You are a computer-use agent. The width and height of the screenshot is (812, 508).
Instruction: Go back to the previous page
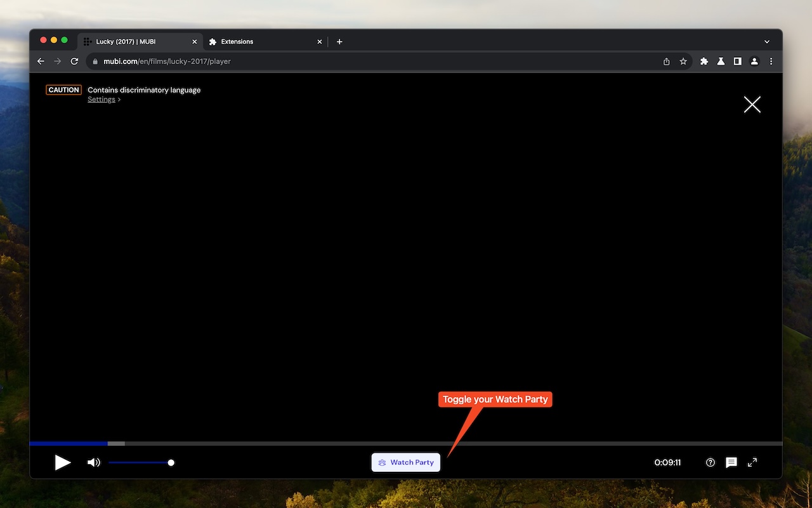41,62
